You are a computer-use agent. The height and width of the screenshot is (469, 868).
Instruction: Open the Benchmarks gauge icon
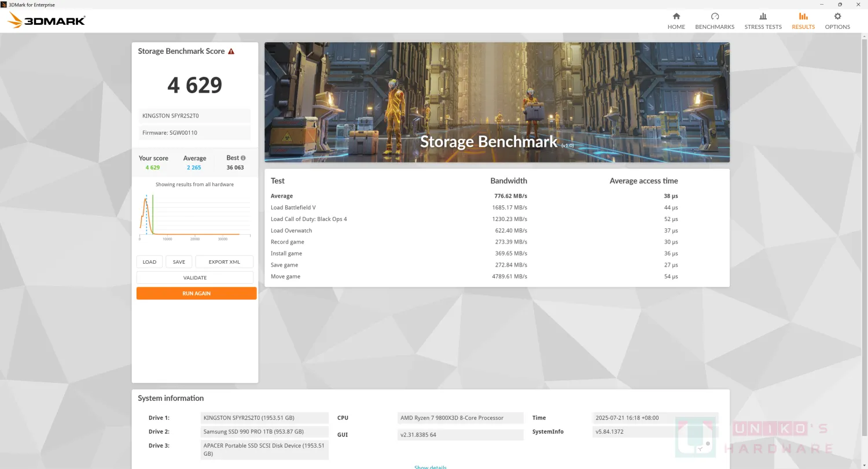coord(715,16)
